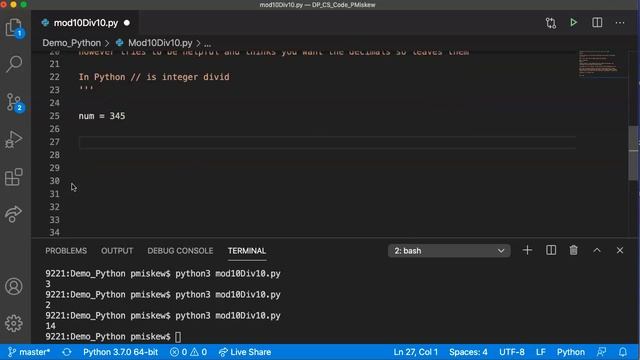
Task: Click Live Share in the status bar
Action: (x=244, y=352)
